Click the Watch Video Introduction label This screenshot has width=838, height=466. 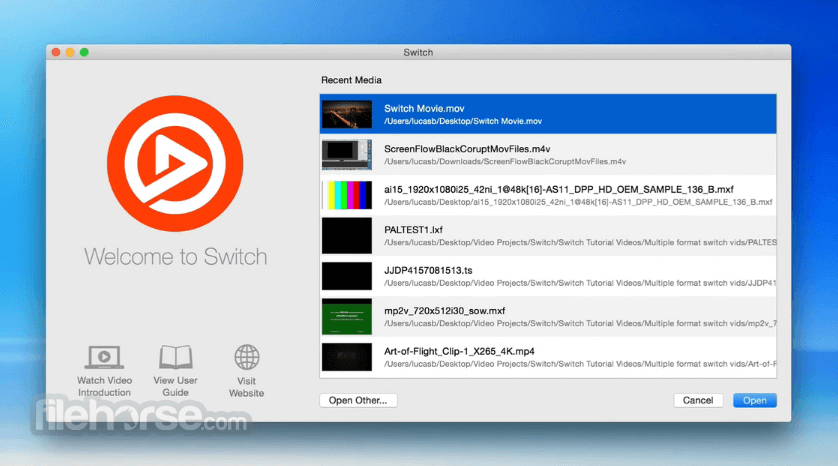coord(104,386)
